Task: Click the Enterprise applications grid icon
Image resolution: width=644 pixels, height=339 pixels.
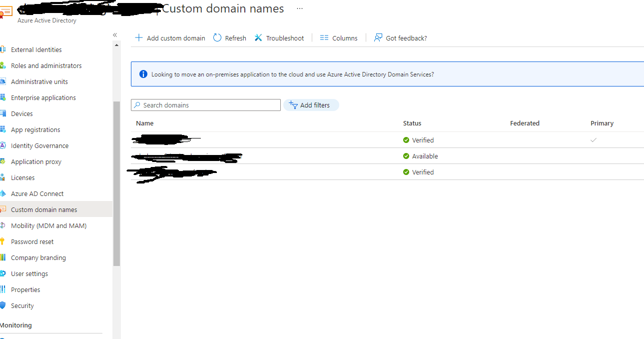Action: click(3, 97)
